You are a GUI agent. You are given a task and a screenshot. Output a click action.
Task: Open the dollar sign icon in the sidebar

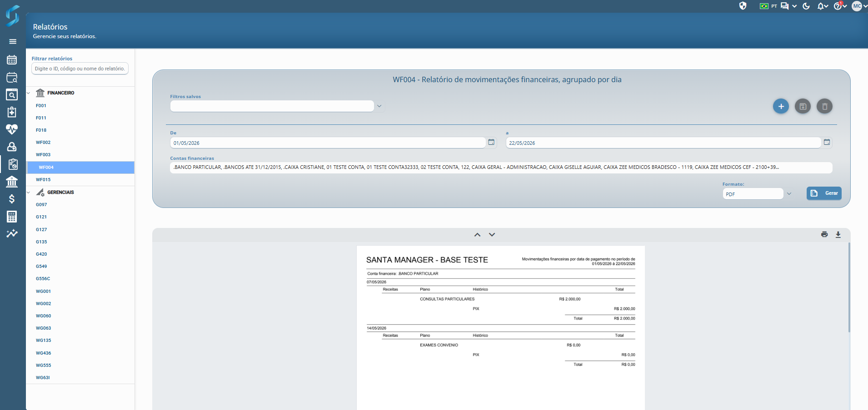coord(12,199)
